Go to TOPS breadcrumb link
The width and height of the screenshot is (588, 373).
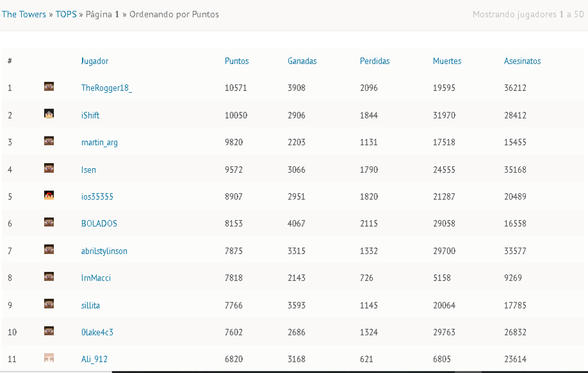[x=66, y=14]
